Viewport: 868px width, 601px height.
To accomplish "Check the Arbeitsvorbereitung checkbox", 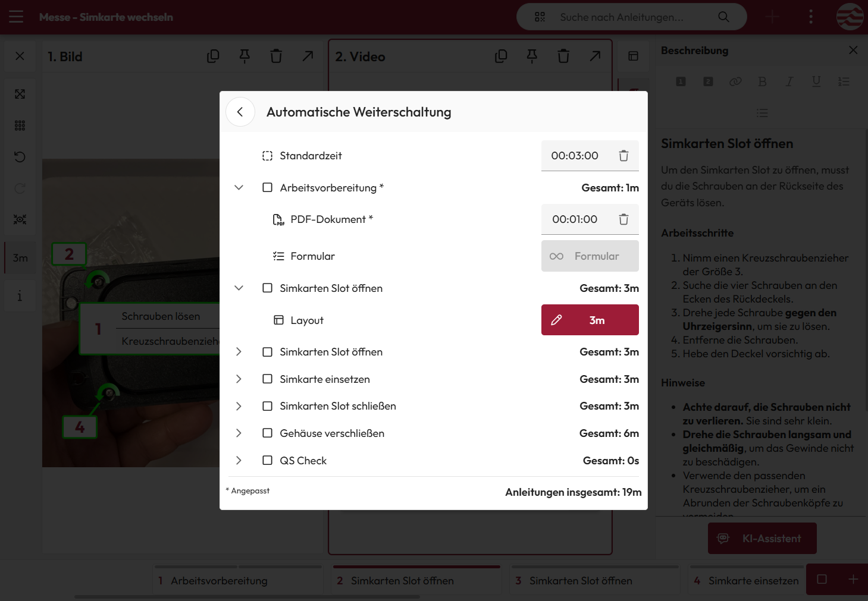I will (x=268, y=188).
